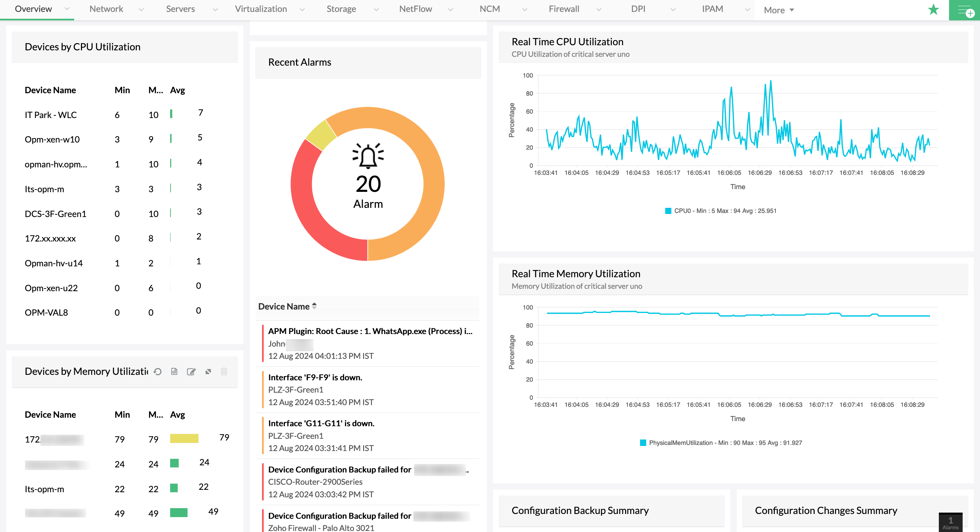Switch to the NetFlow tab
The image size is (980, 532).
coord(415,9)
